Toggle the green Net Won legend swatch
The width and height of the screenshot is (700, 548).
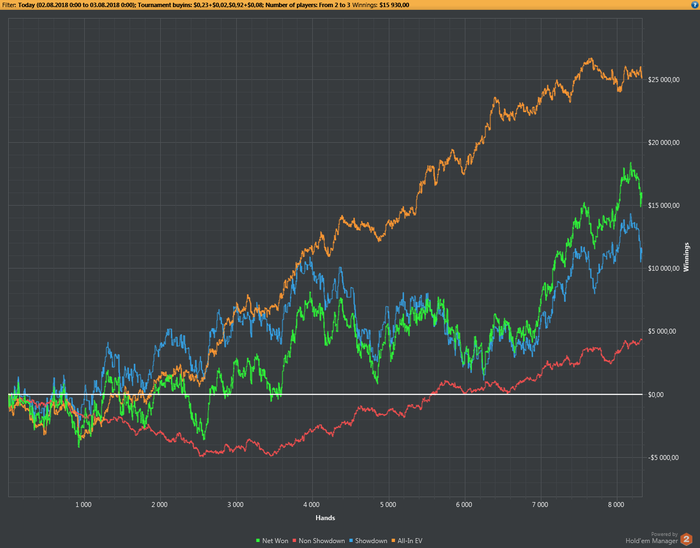coord(258,541)
